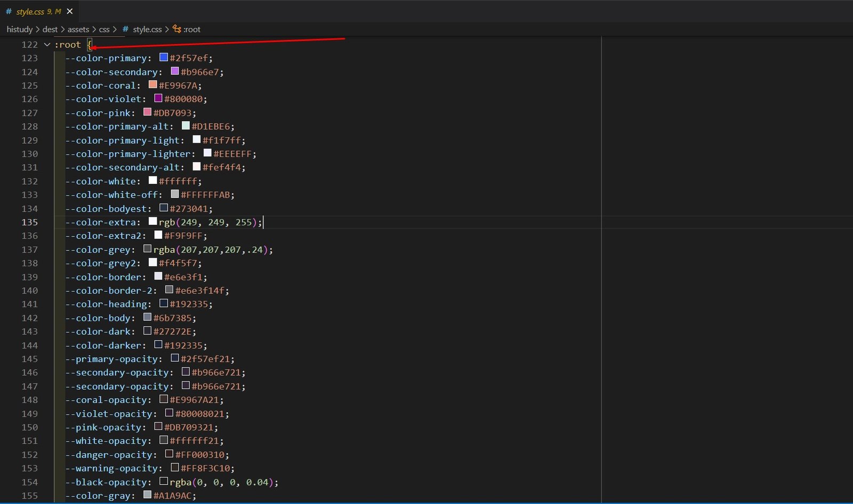The image size is (853, 504).
Task: Click the assets breadcrumb item
Action: pyautogui.click(x=78, y=29)
